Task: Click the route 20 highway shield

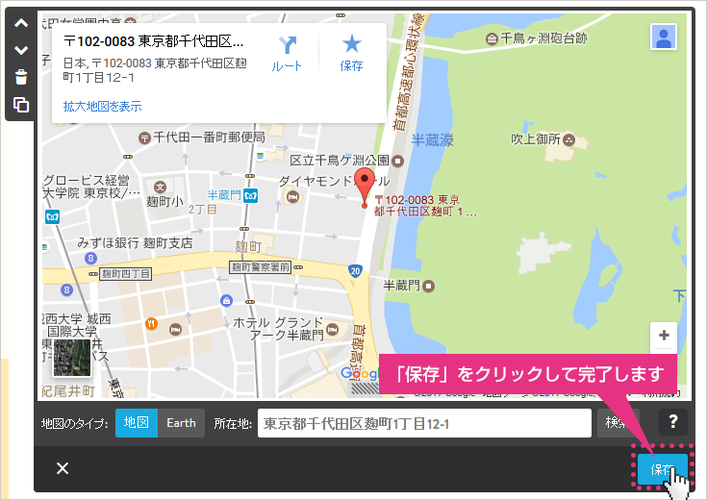Action: pos(355,271)
